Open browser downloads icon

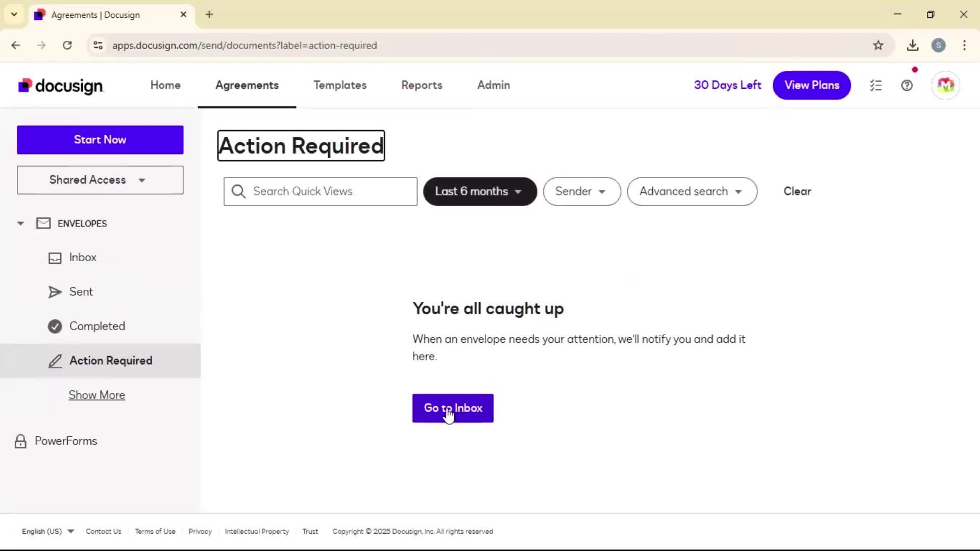(913, 45)
